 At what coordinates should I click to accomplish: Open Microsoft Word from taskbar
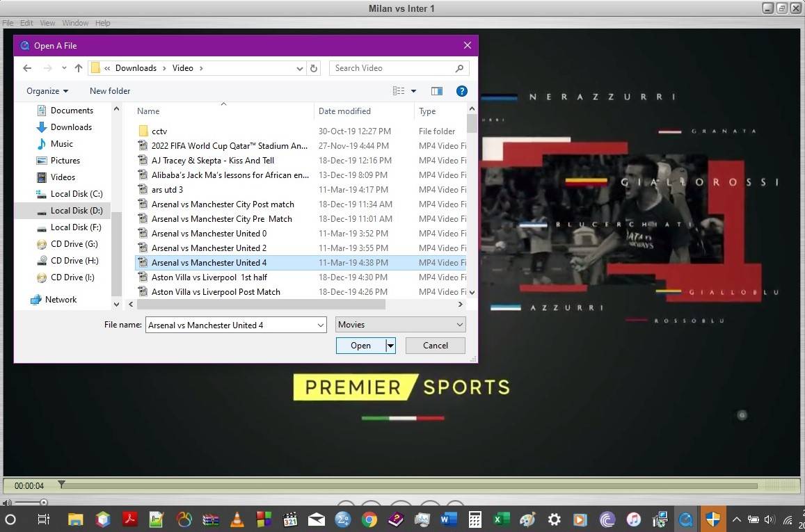pyautogui.click(x=448, y=519)
